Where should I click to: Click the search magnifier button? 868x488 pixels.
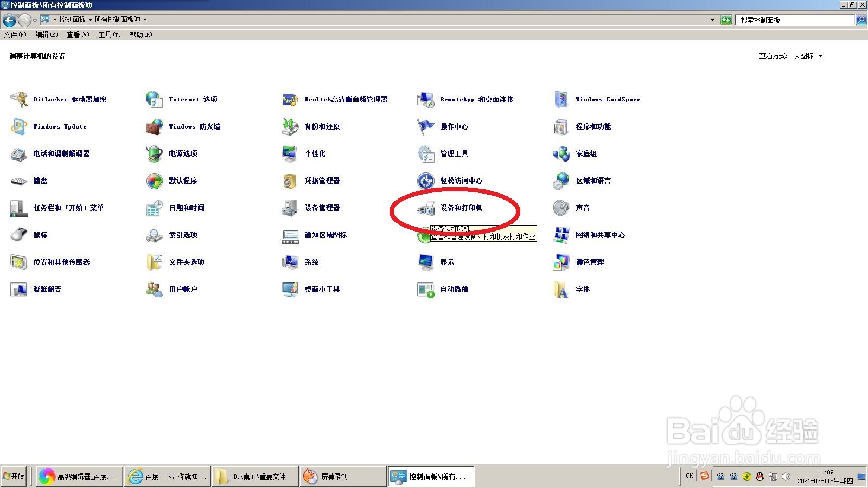(x=860, y=20)
